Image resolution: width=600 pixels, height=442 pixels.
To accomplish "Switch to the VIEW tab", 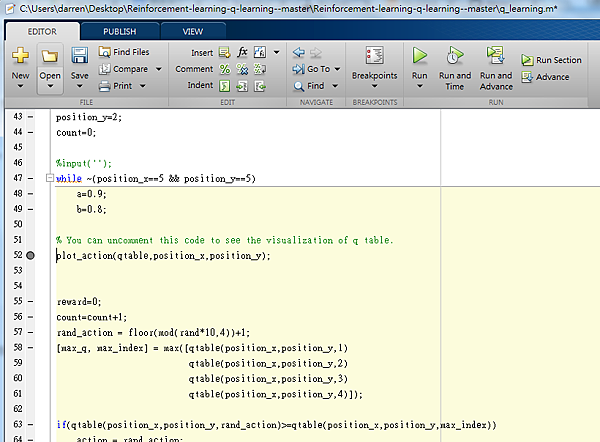I will pos(191,31).
